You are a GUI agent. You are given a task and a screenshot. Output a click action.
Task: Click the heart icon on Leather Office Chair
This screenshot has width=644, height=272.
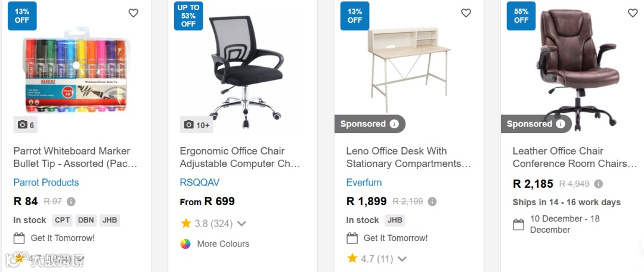[x=633, y=13]
